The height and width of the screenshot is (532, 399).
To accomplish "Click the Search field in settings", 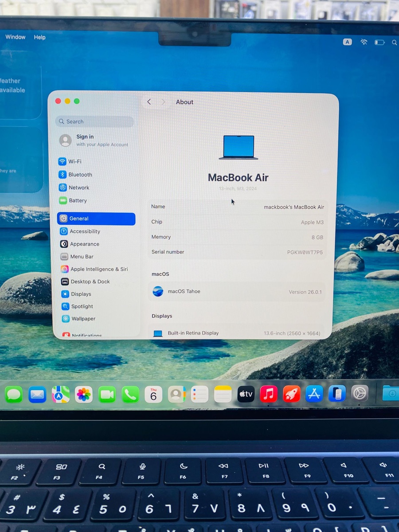I will click(94, 121).
